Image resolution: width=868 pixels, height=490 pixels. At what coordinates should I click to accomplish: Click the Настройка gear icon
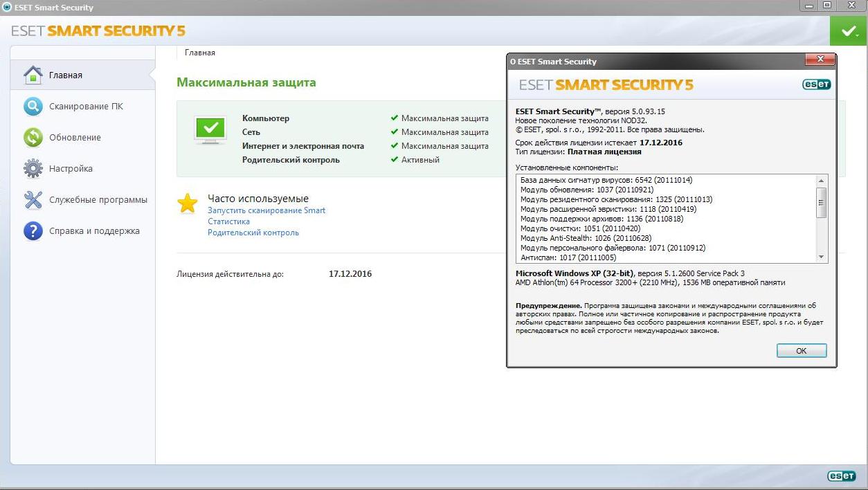[33, 168]
